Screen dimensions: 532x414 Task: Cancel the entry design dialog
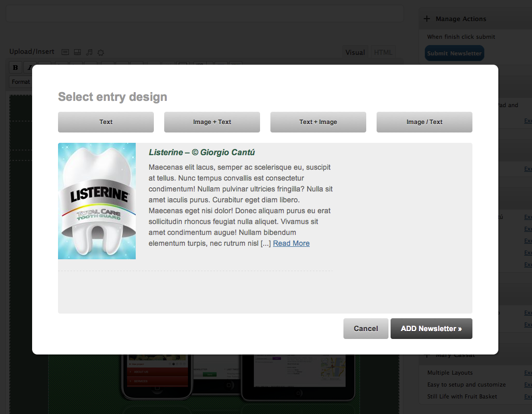(x=366, y=329)
